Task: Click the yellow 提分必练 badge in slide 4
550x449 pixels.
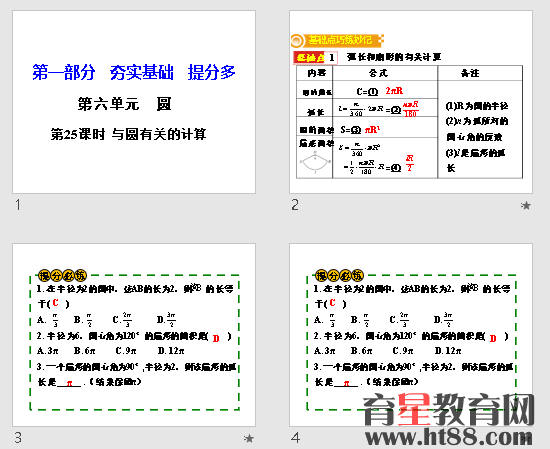Action: pos(339,275)
